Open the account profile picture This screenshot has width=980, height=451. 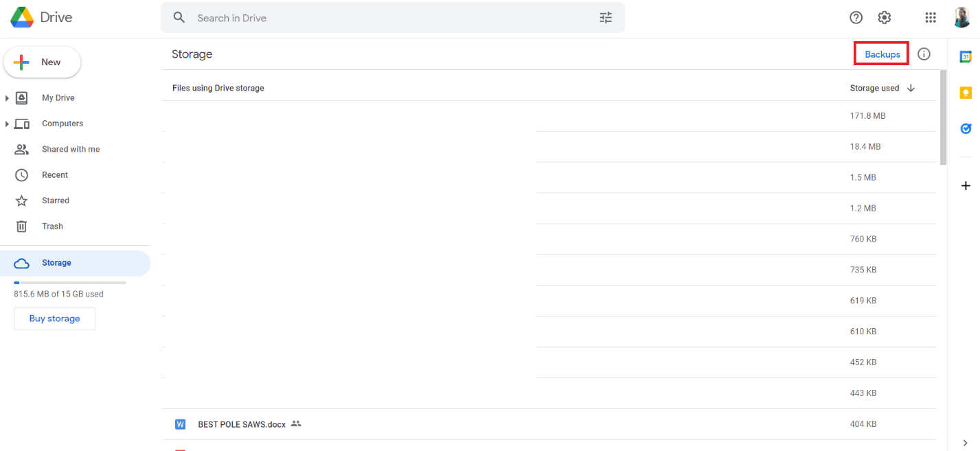962,18
